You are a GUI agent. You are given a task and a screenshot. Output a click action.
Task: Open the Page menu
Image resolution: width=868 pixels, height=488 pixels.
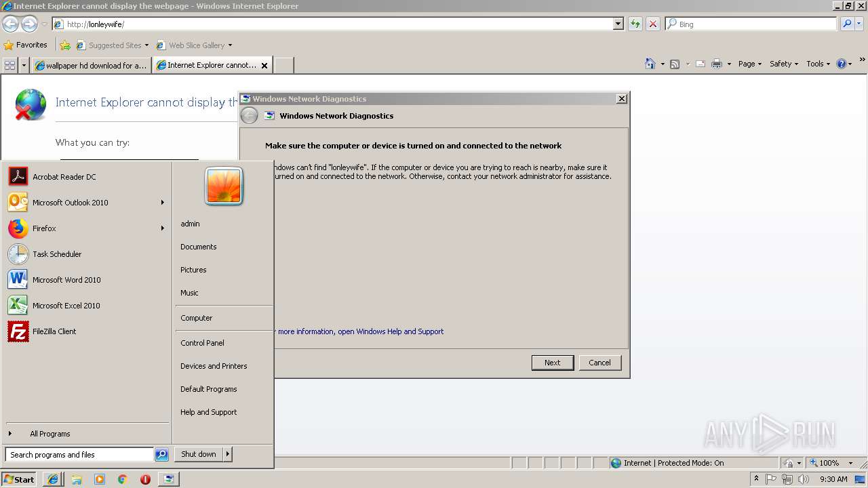click(x=750, y=64)
